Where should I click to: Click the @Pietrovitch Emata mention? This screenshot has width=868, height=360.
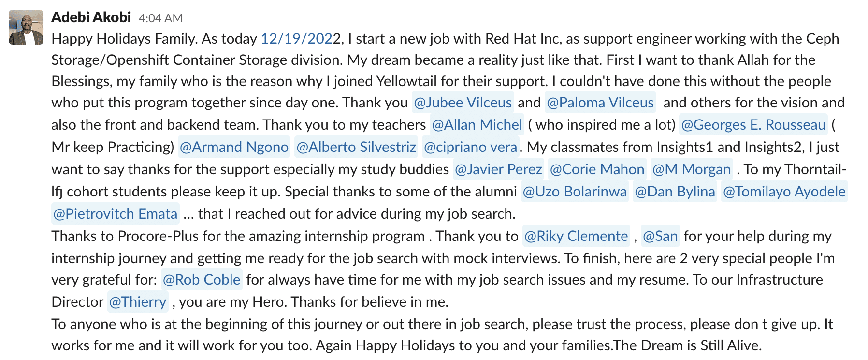point(116,214)
